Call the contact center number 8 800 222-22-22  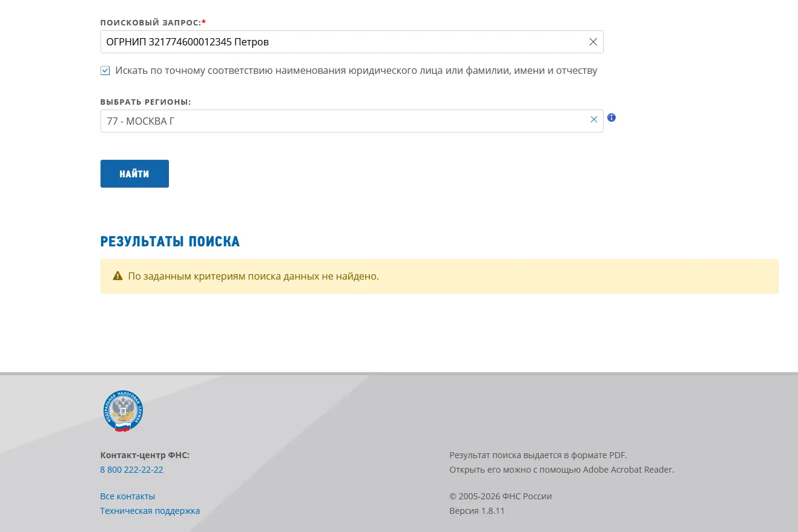[x=131, y=470]
